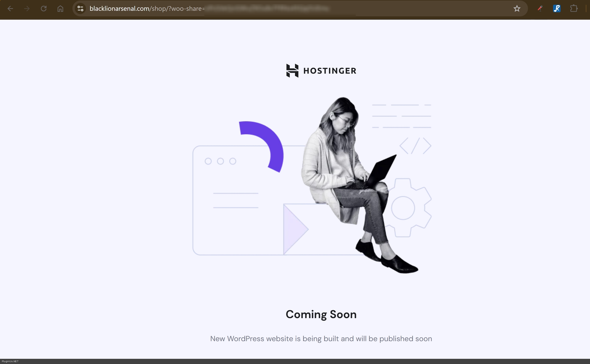Viewport: 590px width, 364px height.
Task: Open the blue R music-note extension
Action: 557,9
